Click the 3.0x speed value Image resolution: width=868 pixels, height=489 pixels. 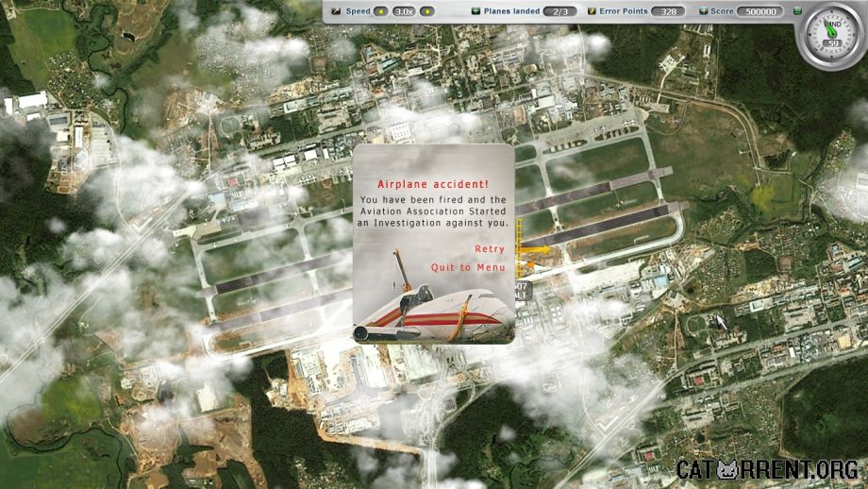tap(404, 11)
